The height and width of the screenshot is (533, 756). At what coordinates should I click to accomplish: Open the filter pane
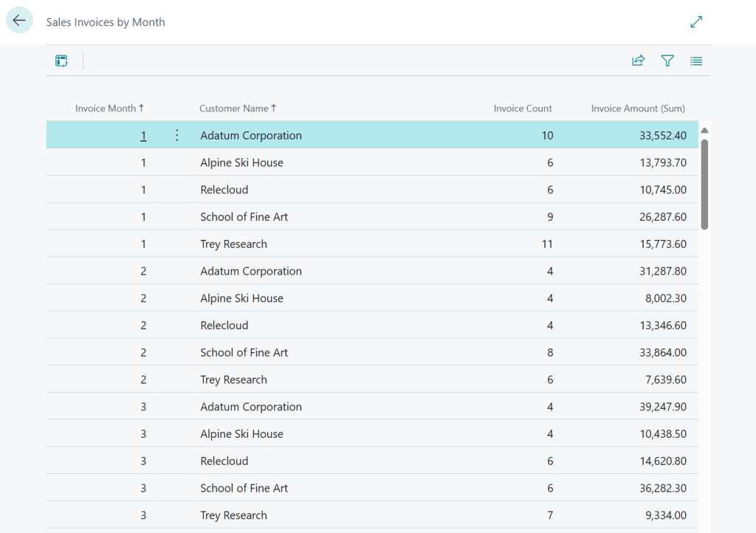point(667,61)
